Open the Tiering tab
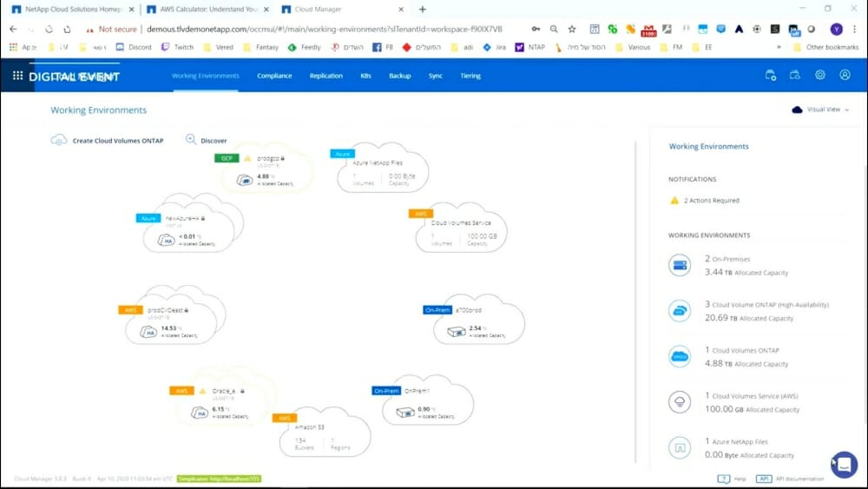The width and height of the screenshot is (868, 489). click(x=470, y=76)
